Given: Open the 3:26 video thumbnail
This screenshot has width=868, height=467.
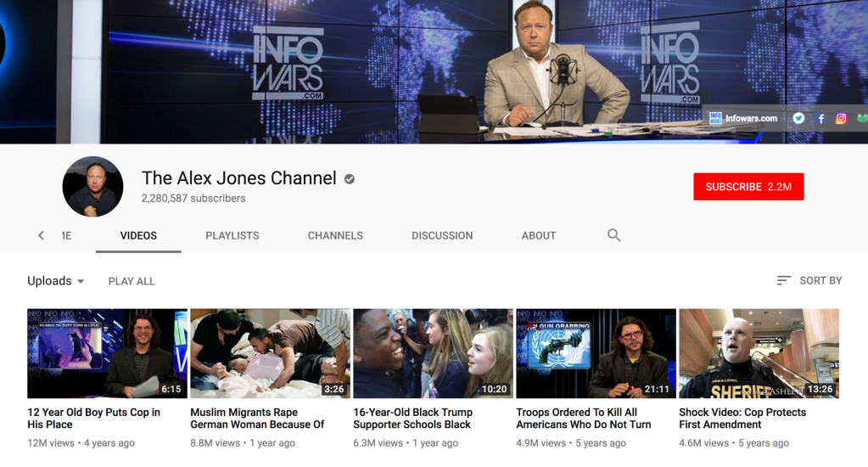Looking at the screenshot, I should [x=270, y=353].
